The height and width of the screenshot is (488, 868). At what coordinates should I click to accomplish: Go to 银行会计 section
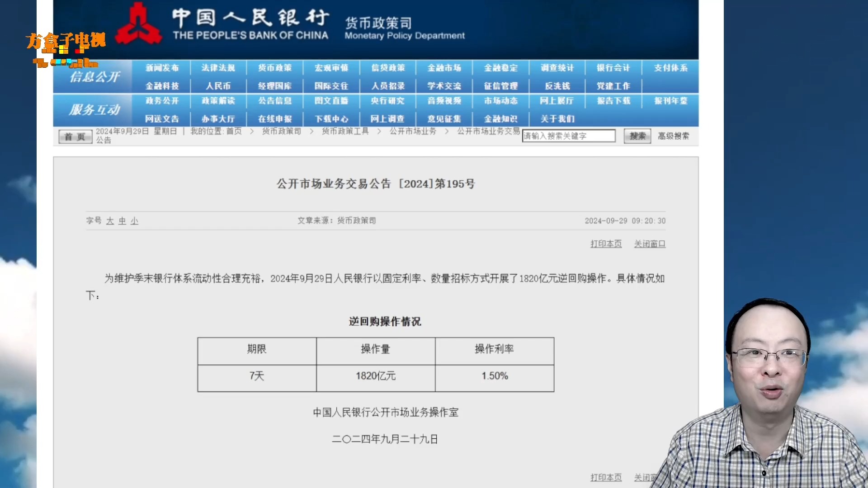613,68
